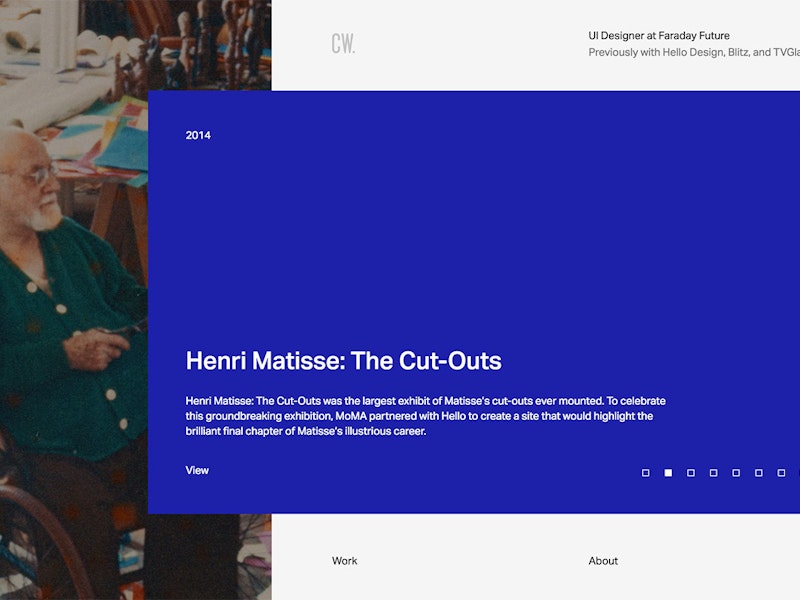Screen dimensions: 800x600
Task: Open the View link for Matisse project
Action: click(197, 470)
